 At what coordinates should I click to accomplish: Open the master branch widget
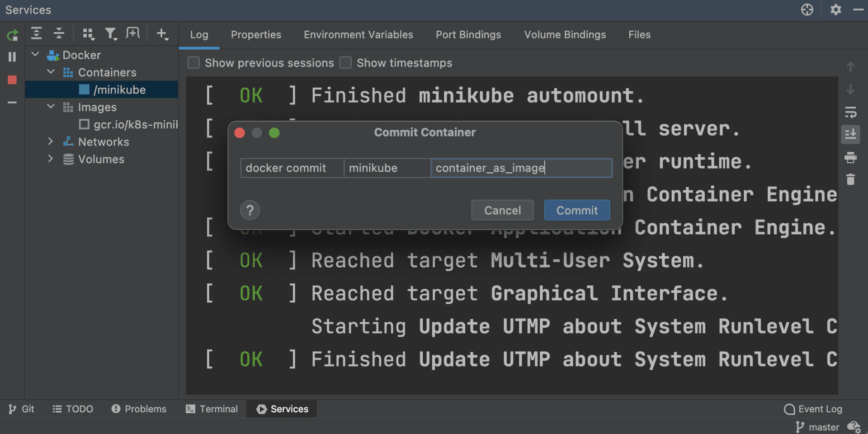click(x=817, y=427)
